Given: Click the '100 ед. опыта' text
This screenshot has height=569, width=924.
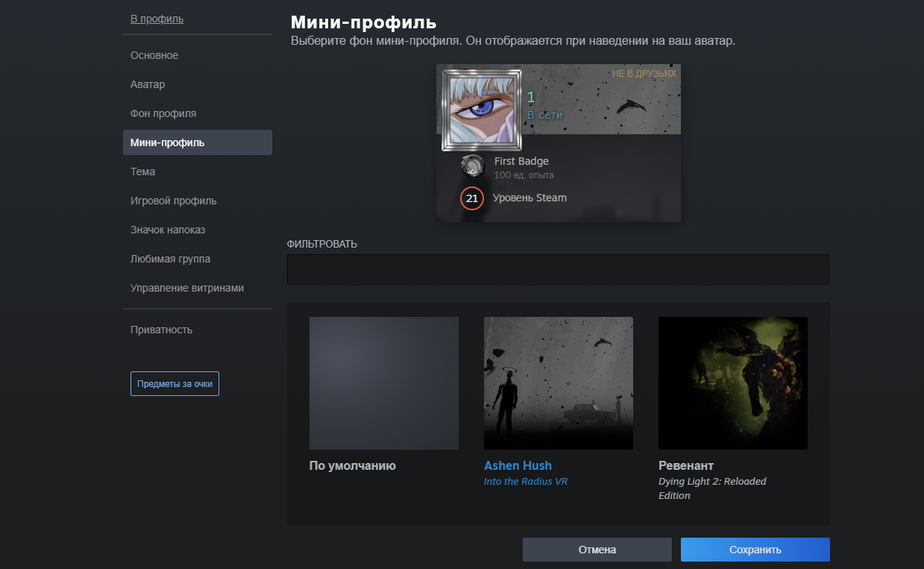Looking at the screenshot, I should (524, 175).
